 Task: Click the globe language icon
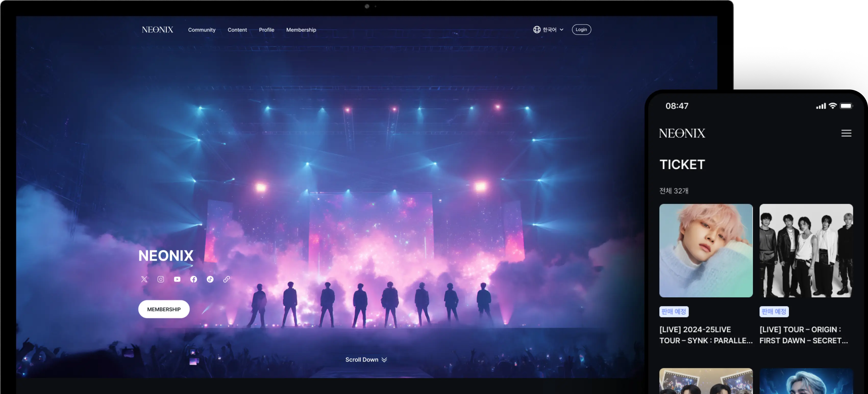[x=537, y=30]
